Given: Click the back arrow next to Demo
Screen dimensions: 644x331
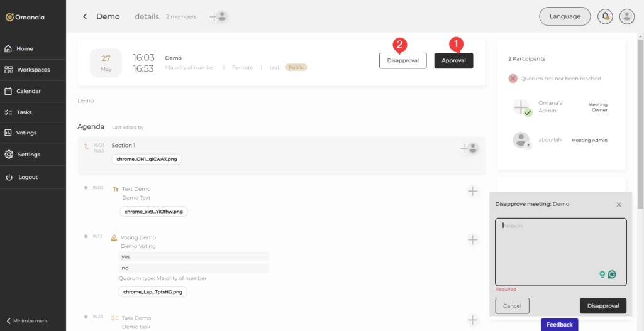Looking at the screenshot, I should (x=85, y=16).
